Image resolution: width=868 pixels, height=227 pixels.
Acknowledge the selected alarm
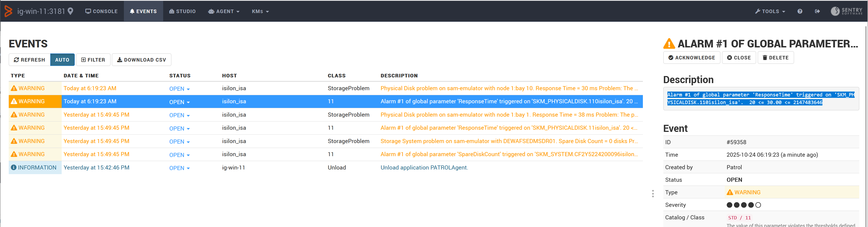coord(691,57)
